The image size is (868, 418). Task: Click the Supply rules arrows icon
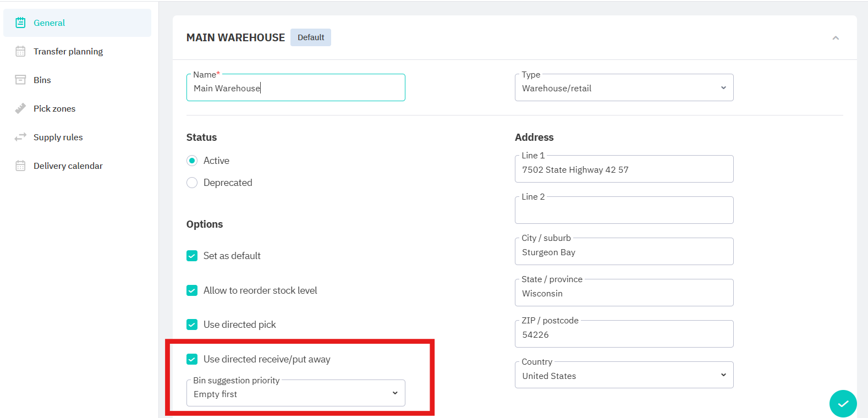[x=20, y=137]
